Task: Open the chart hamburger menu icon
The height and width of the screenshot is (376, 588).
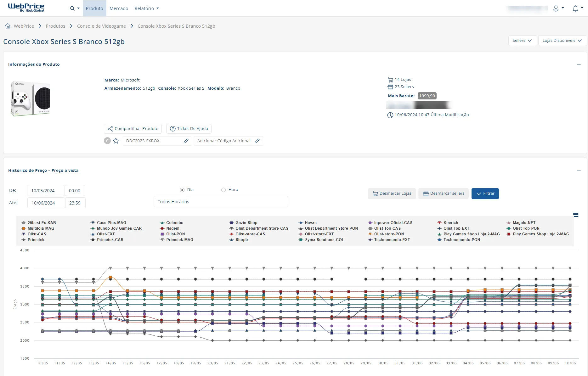Action: click(576, 215)
